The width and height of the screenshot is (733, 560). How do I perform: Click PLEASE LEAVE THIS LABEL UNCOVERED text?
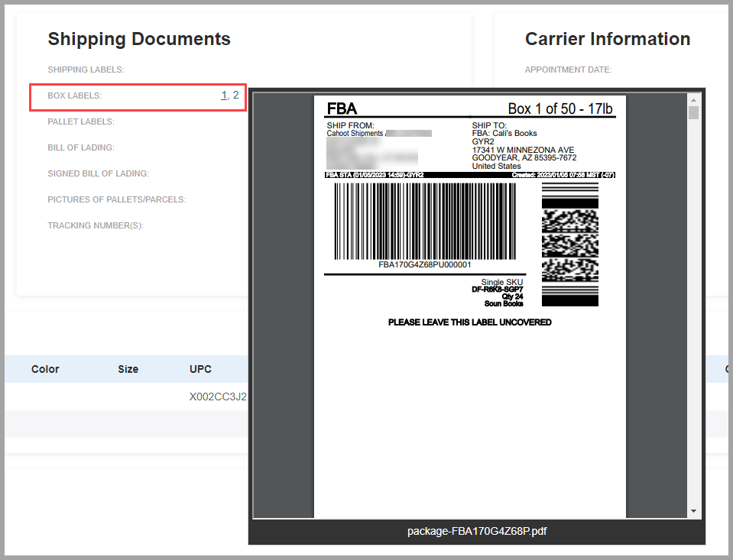(x=470, y=322)
